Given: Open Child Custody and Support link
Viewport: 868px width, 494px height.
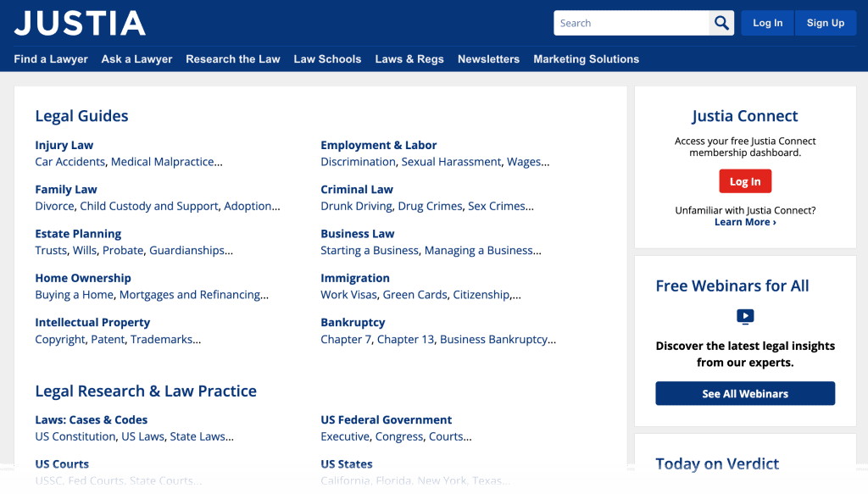Looking at the screenshot, I should click(149, 206).
